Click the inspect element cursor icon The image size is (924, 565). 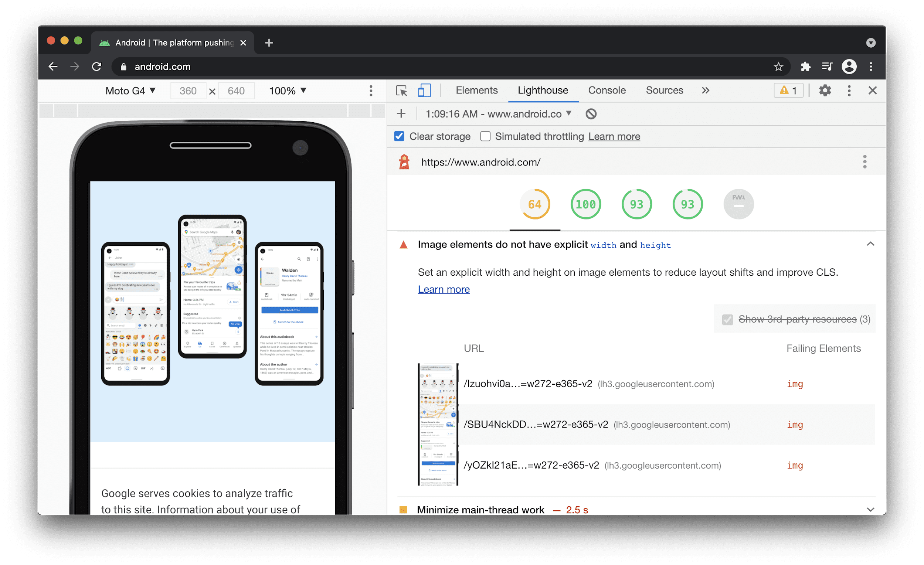(x=401, y=91)
